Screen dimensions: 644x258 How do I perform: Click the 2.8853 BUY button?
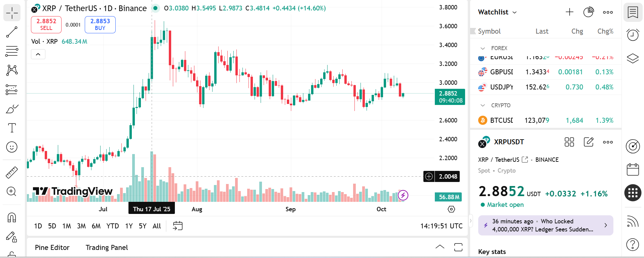coord(100,25)
